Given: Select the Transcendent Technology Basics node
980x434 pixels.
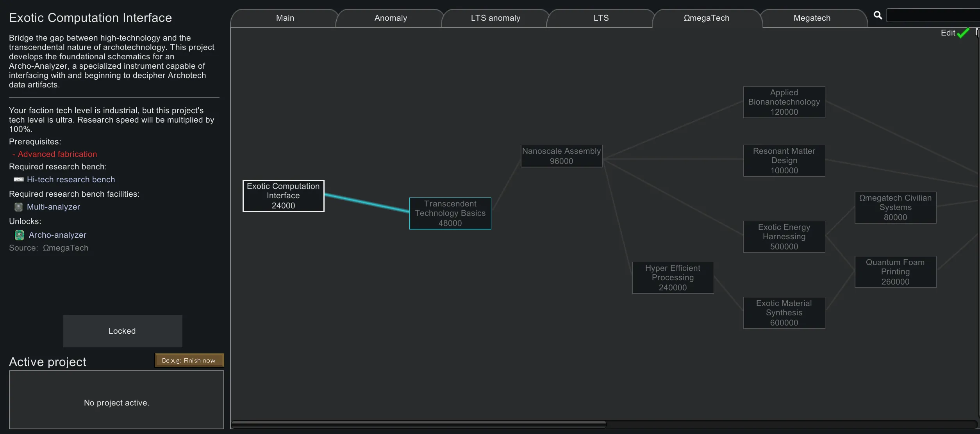Looking at the screenshot, I should click(x=450, y=213).
